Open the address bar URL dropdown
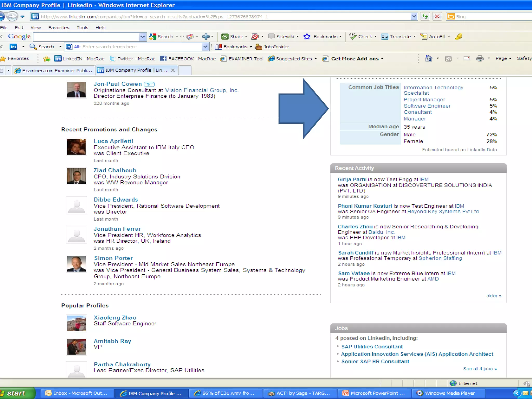Screen dimensions: 532x399 point(414,17)
